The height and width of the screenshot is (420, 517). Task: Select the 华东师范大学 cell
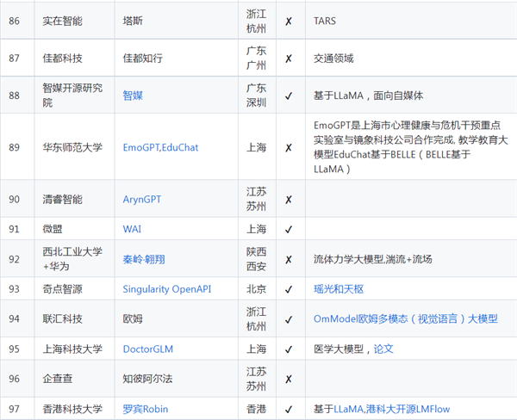tap(74, 147)
